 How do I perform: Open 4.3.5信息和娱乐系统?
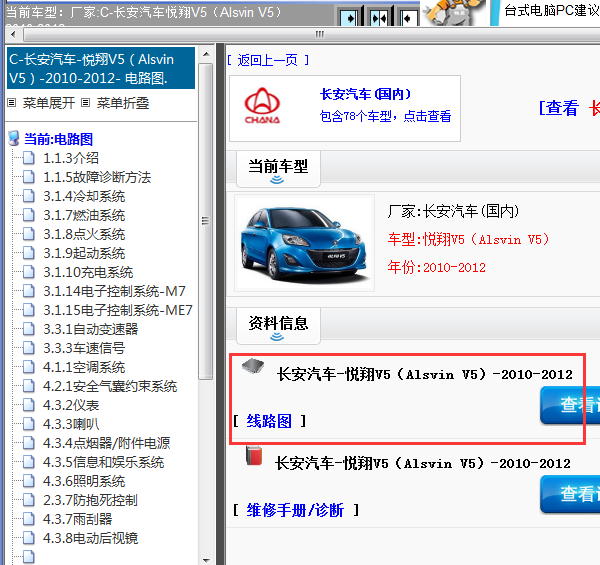coord(103,462)
